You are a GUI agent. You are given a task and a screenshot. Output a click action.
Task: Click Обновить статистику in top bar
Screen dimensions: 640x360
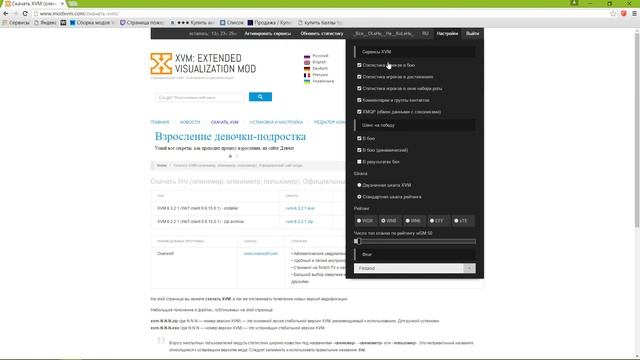tap(322, 33)
